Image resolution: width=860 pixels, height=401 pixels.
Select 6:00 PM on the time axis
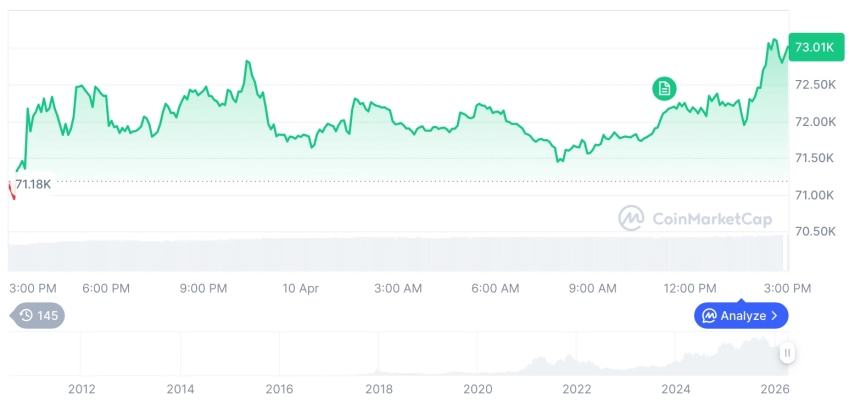[106, 288]
